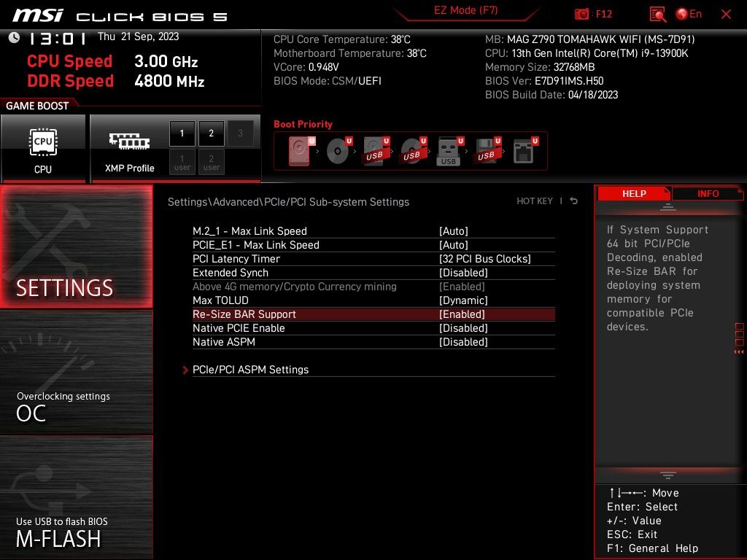747x560 pixels.
Task: Click the back arrow next to HOT KEY
Action: coord(574,201)
